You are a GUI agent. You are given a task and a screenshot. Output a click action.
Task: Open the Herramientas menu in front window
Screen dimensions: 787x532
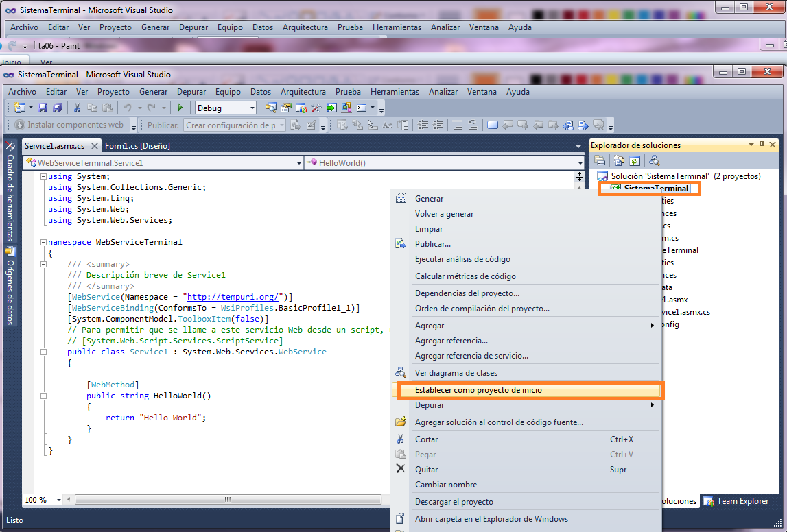coord(395,92)
